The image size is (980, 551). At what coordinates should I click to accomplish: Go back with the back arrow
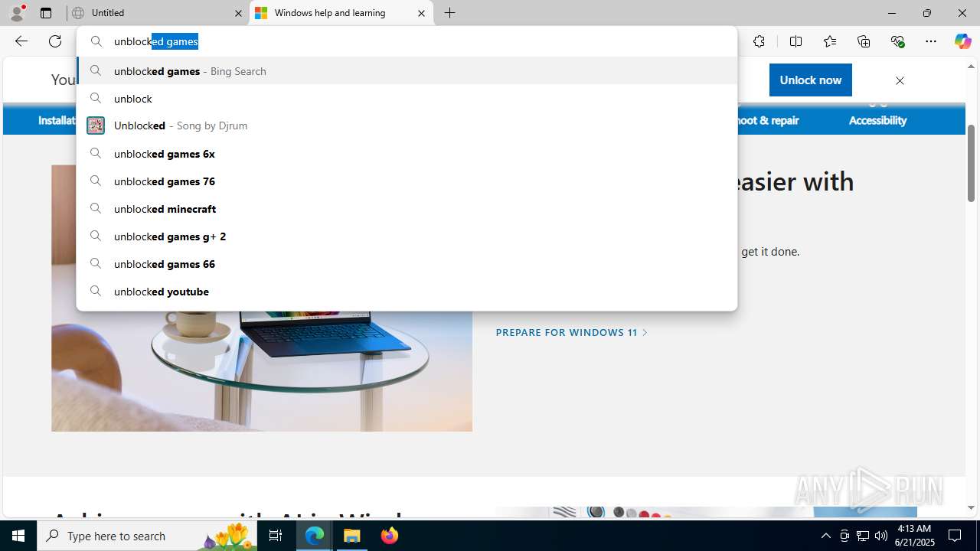[21, 41]
